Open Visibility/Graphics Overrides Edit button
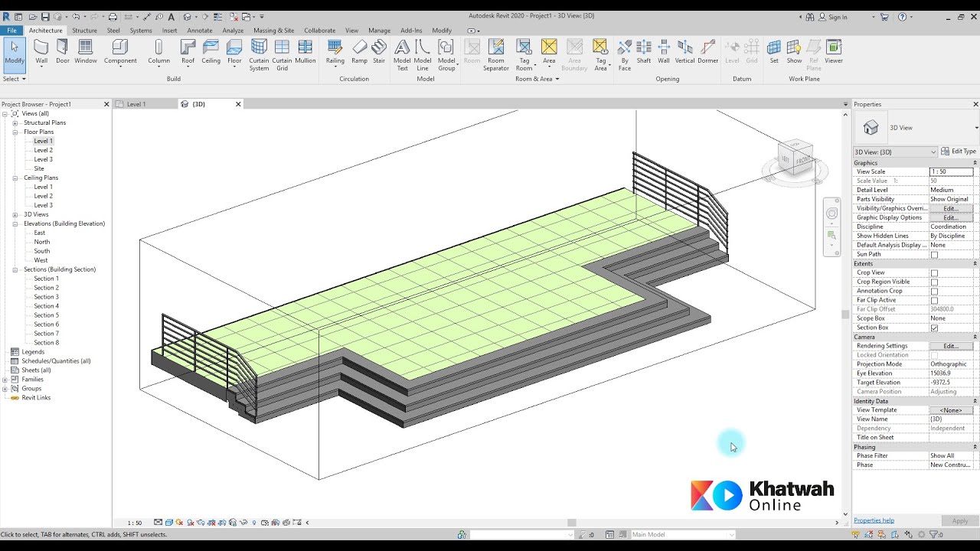980x551 pixels. (x=951, y=208)
